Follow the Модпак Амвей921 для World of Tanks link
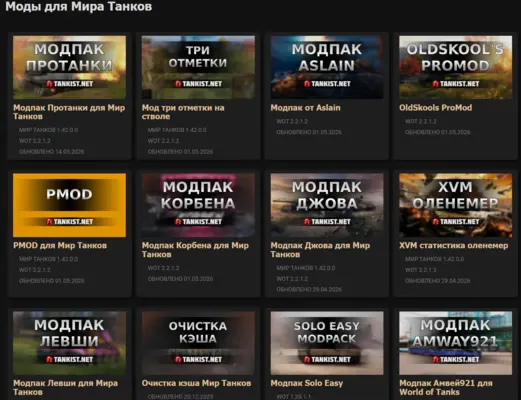521x400 pixels. 446,388
